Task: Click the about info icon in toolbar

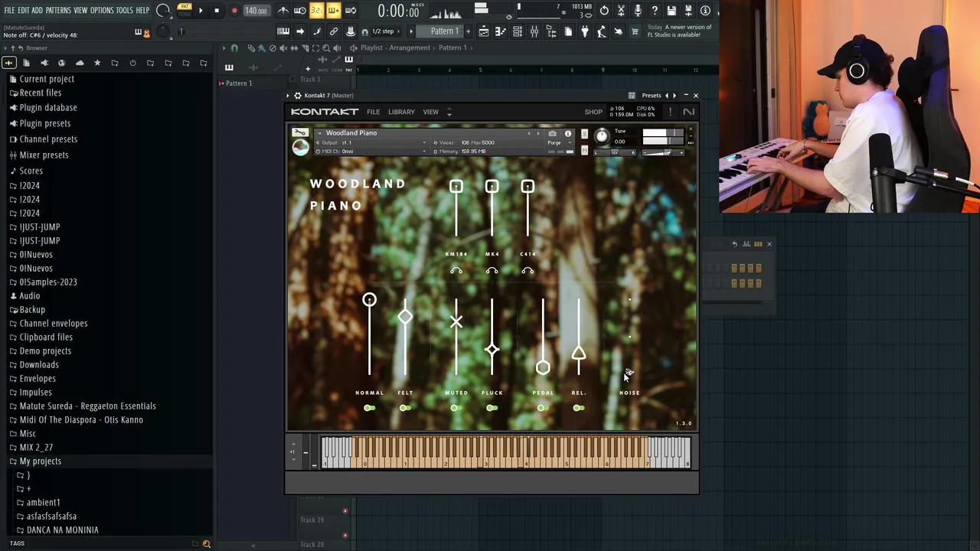Action: pos(705,11)
